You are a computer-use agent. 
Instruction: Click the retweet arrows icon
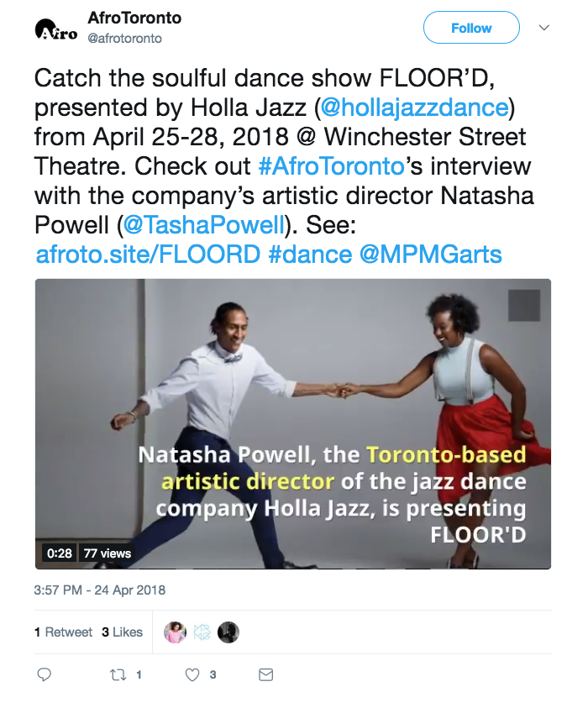click(x=118, y=674)
